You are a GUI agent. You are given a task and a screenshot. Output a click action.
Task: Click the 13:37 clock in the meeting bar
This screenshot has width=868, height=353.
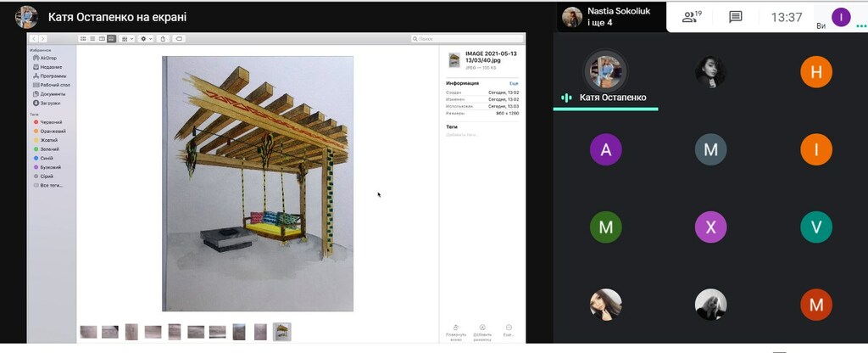click(786, 17)
